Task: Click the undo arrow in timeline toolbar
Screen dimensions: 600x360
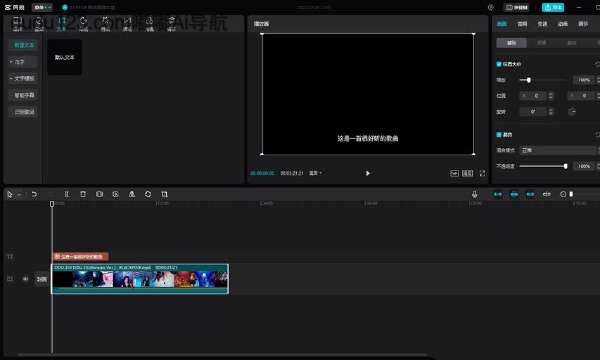Action: [34, 194]
